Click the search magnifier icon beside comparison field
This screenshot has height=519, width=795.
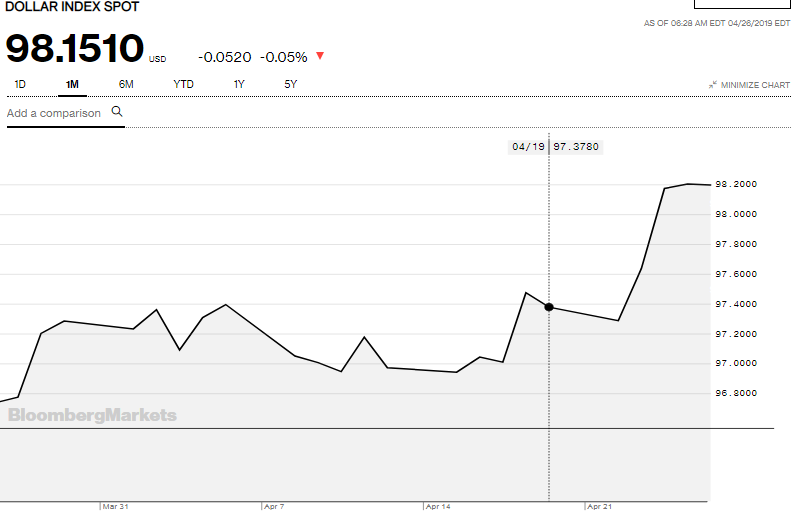pyautogui.click(x=117, y=112)
